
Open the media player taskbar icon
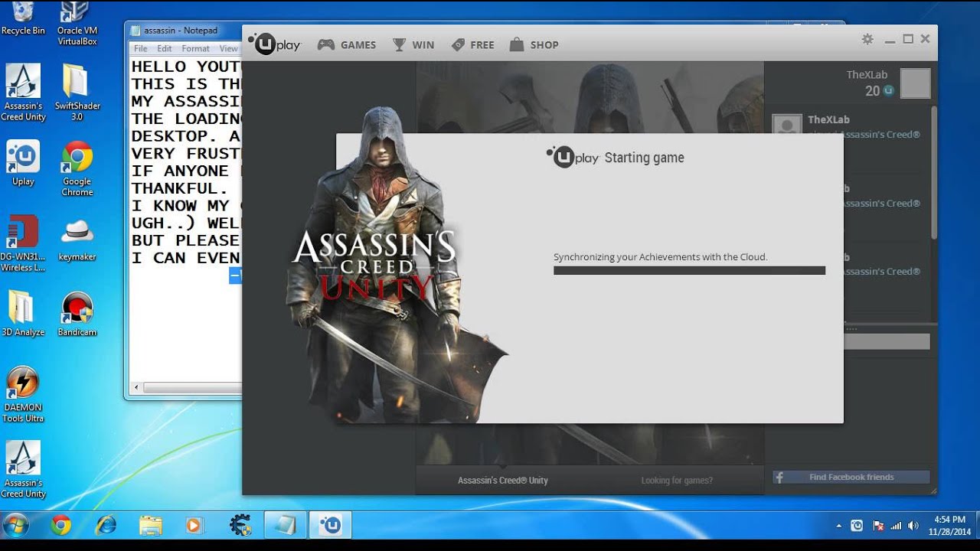coord(194,525)
